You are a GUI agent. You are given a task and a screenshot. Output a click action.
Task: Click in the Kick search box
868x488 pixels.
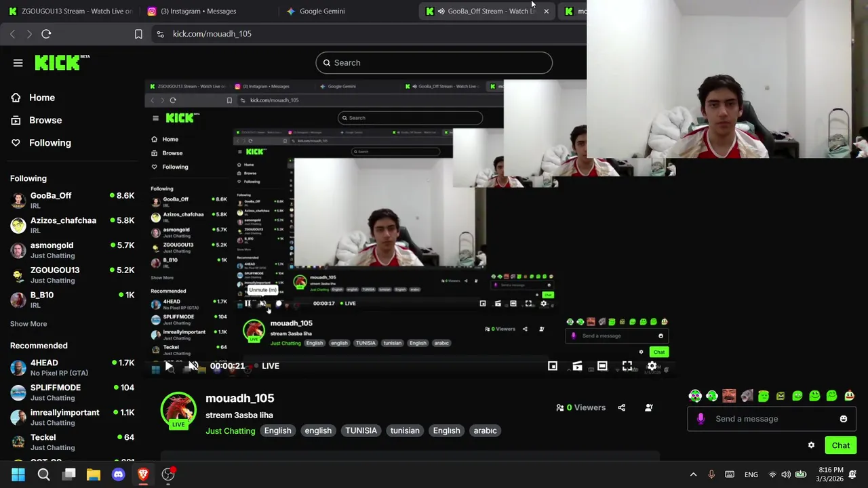(x=434, y=63)
